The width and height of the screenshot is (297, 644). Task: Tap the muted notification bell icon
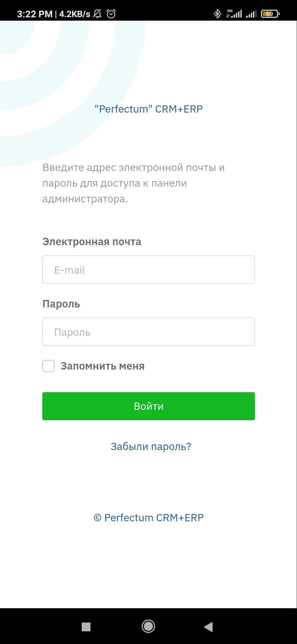point(97,14)
